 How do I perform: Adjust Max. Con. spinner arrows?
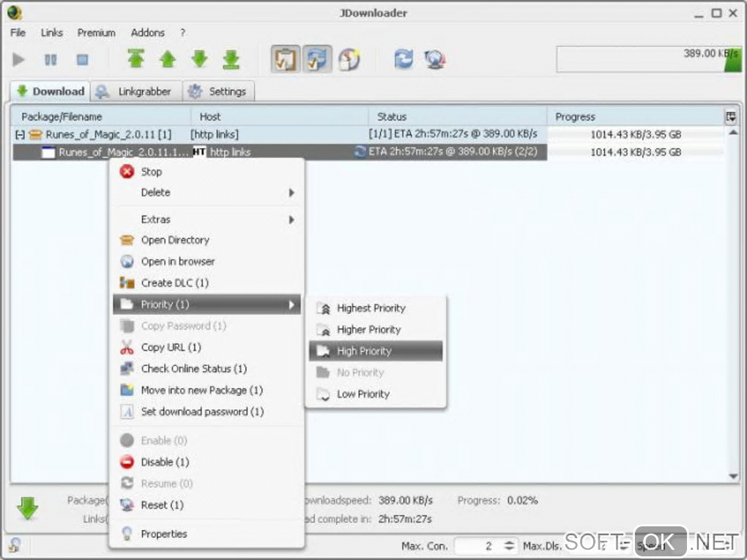[x=509, y=545]
